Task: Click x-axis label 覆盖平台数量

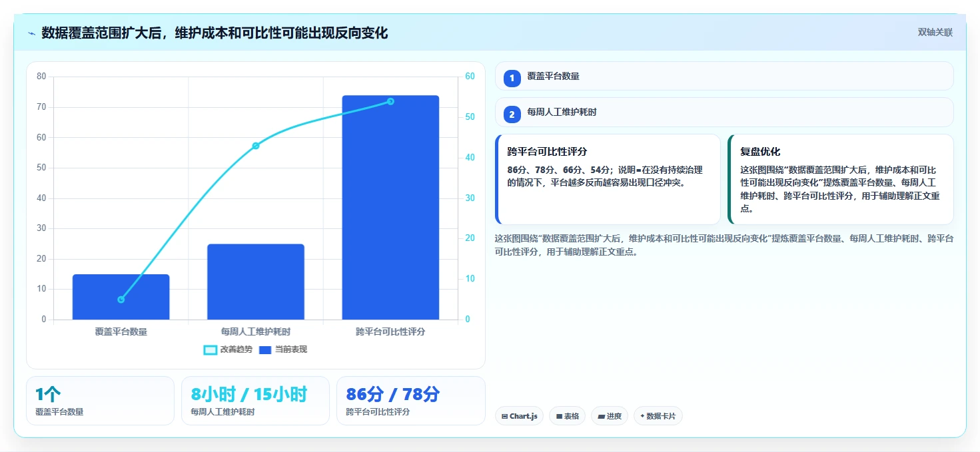Action: [x=121, y=332]
